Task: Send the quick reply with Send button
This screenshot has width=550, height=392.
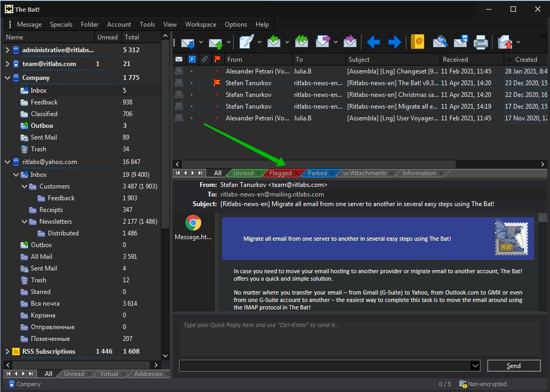Action: click(x=513, y=366)
